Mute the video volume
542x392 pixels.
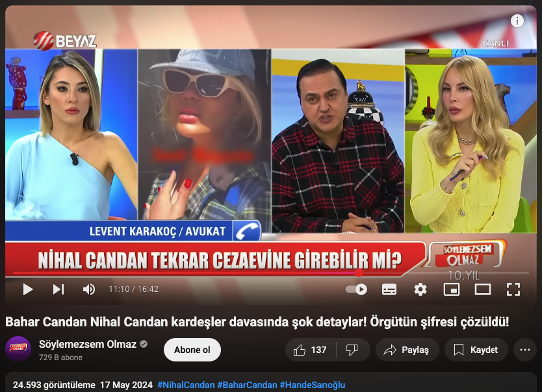pyautogui.click(x=89, y=289)
